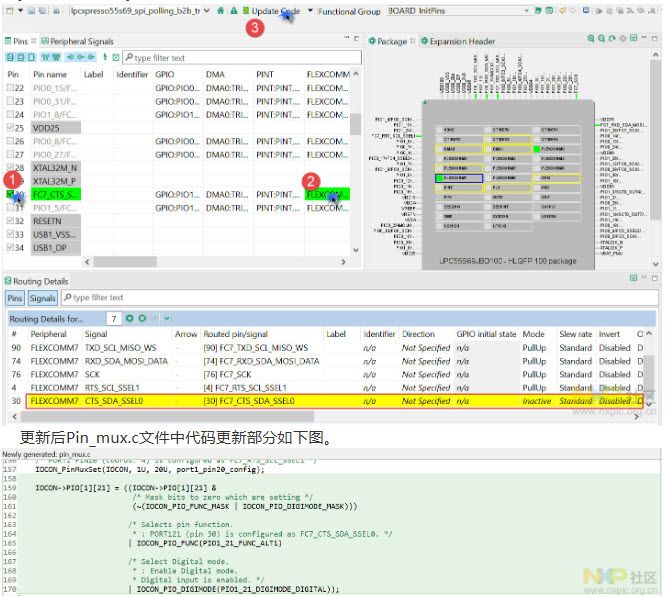Click the center pin-direction filter icon
Screen dimensions: 668x596
81,57
